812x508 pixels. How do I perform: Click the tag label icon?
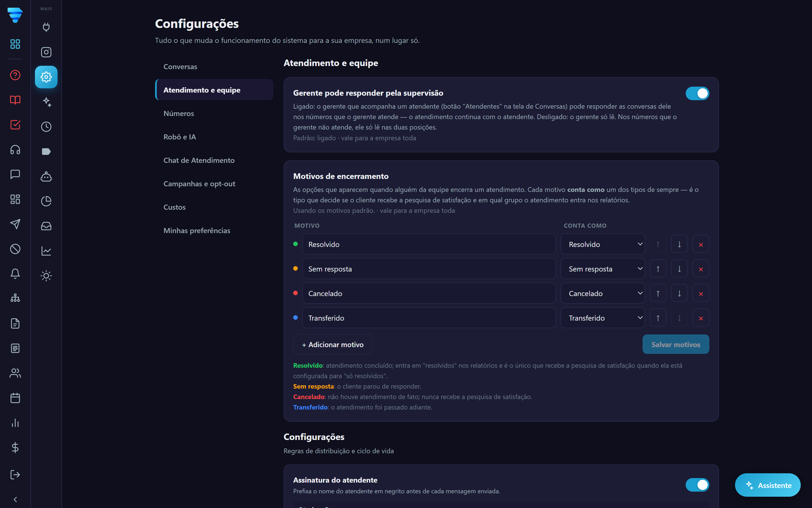pyautogui.click(x=46, y=152)
